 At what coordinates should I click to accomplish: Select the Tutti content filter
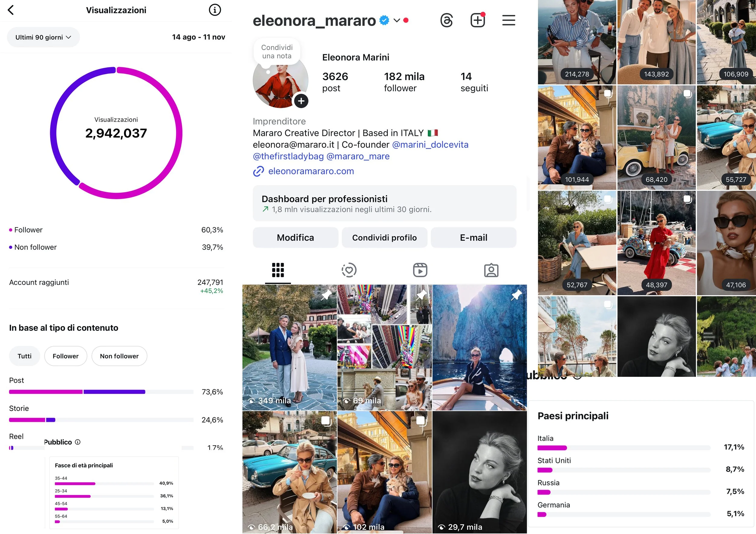(25, 356)
